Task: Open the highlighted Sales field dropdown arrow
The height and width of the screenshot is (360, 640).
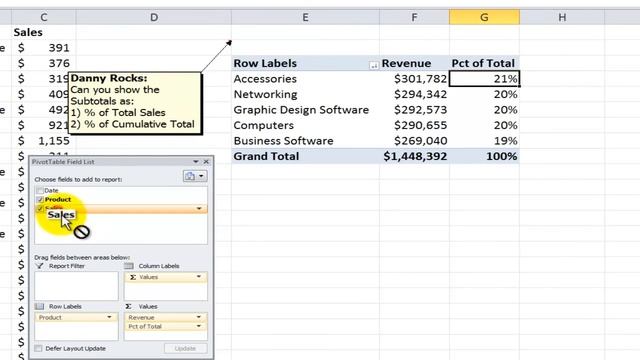Action: tap(199, 209)
